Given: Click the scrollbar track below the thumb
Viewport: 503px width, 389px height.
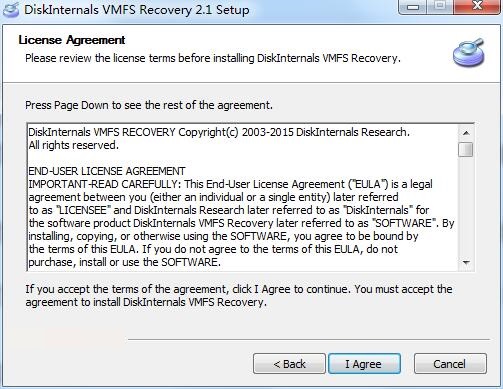Looking at the screenshot, I should [x=466, y=206].
